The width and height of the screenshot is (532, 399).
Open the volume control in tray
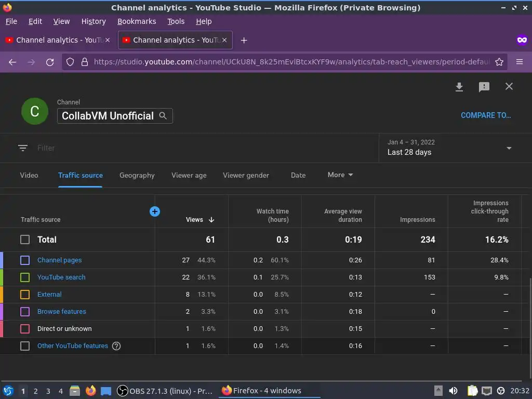(x=453, y=391)
